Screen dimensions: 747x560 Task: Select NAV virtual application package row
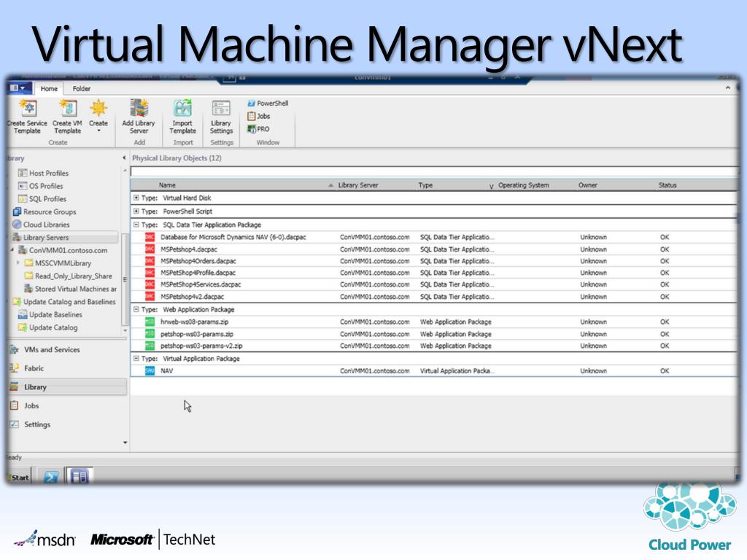tap(433, 370)
